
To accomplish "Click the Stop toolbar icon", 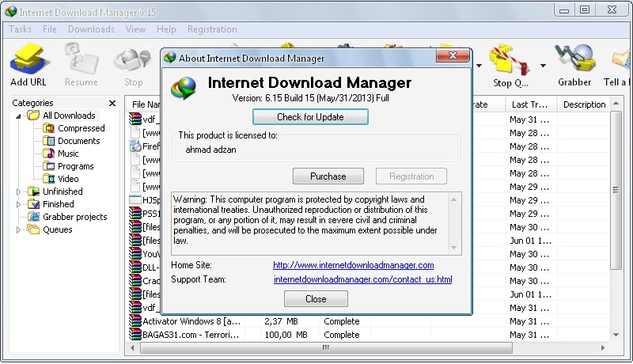I will click(132, 60).
